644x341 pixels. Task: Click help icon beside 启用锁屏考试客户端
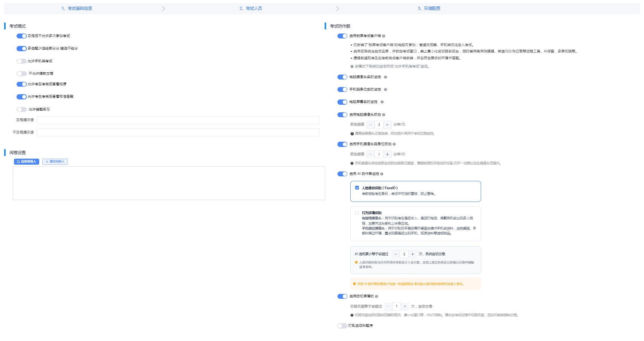click(x=384, y=36)
